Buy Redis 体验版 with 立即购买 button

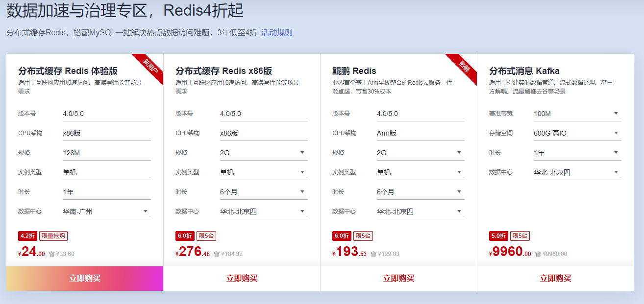pyautogui.click(x=85, y=279)
